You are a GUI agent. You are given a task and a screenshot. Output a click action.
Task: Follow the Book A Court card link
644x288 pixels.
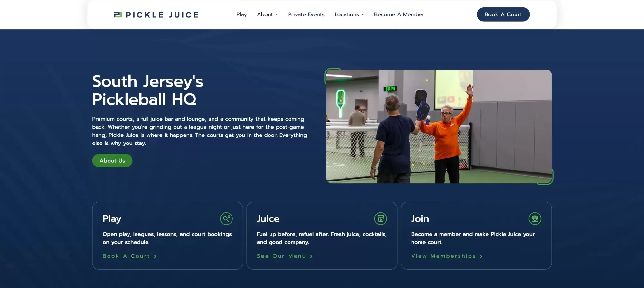[129, 256]
